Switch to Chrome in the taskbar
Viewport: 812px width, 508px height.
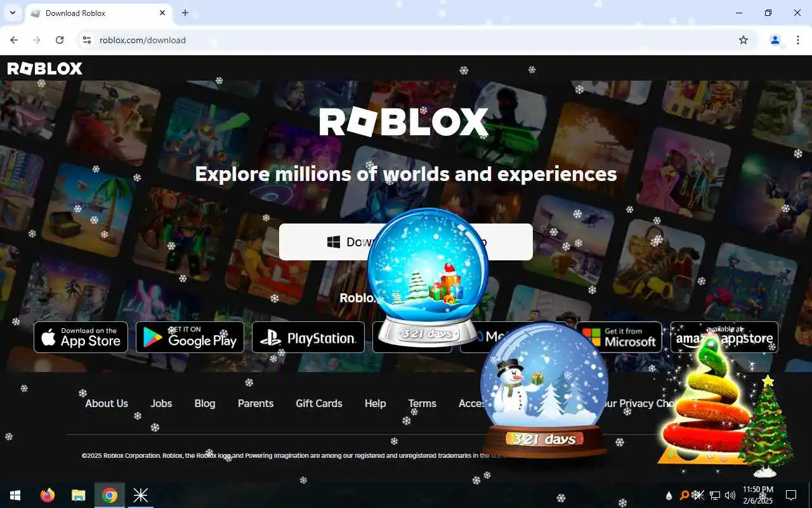coord(110,495)
